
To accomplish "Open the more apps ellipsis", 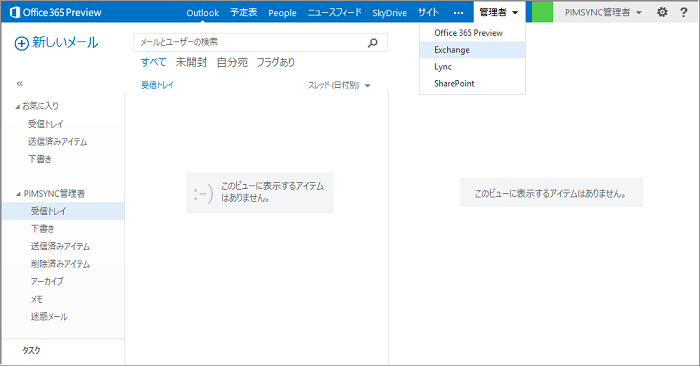I will tap(458, 12).
